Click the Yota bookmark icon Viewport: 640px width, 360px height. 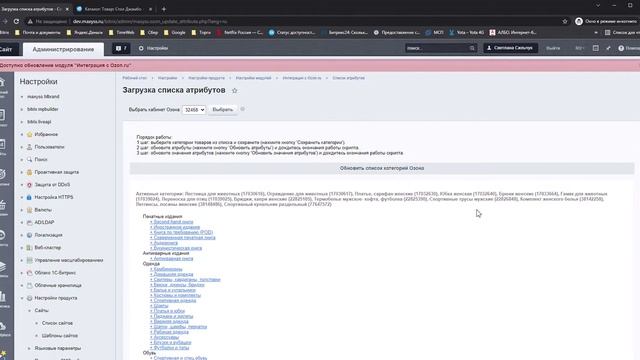(451, 32)
